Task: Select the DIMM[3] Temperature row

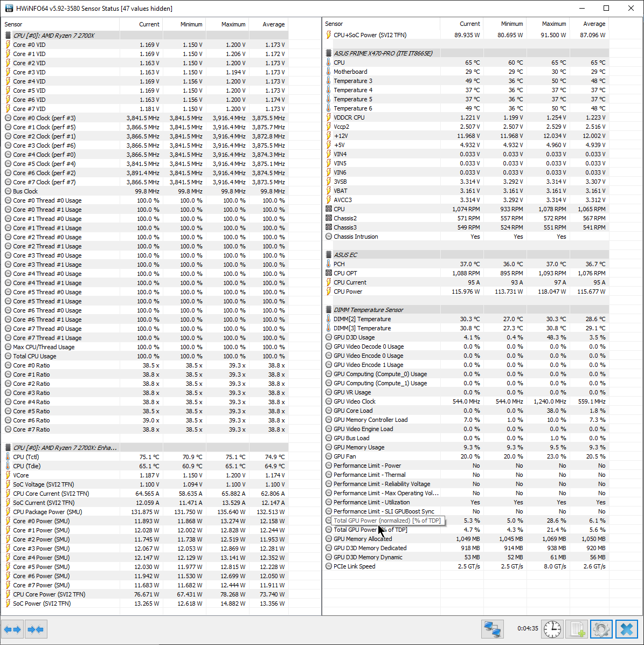Action: (x=466, y=328)
